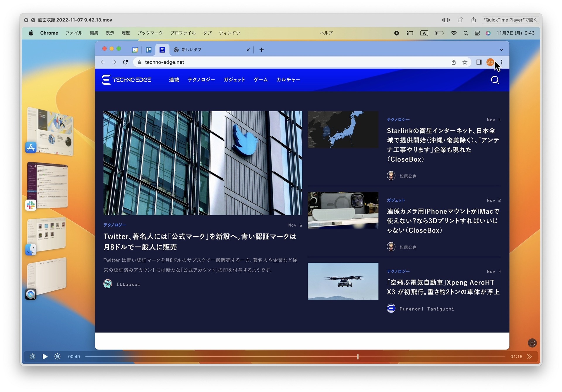The image size is (562, 392).
Task: Open the Apple menu
Action: click(x=31, y=33)
